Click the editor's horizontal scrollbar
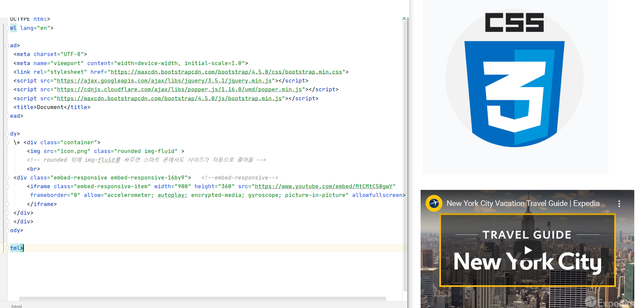Image resolution: width=644 pixels, height=308 pixels. [203, 299]
